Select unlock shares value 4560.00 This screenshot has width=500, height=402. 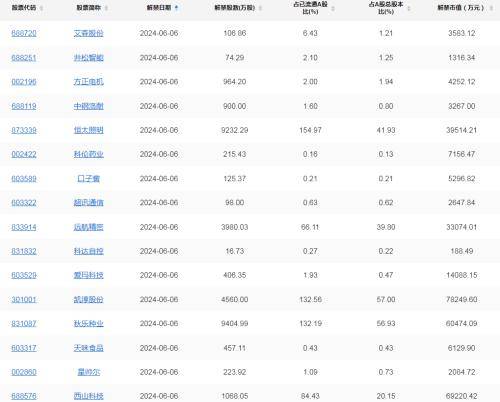[x=235, y=299]
